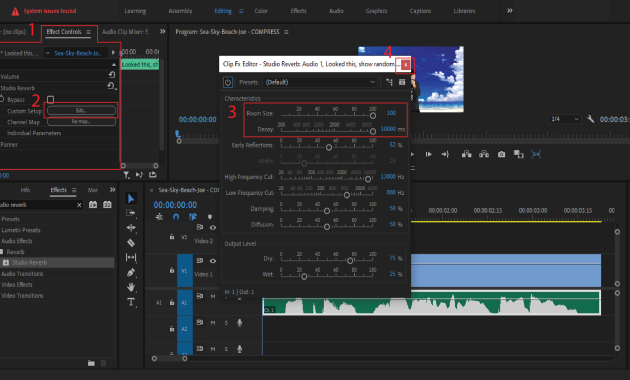Click the filter properties funnel icon

(x=126, y=175)
